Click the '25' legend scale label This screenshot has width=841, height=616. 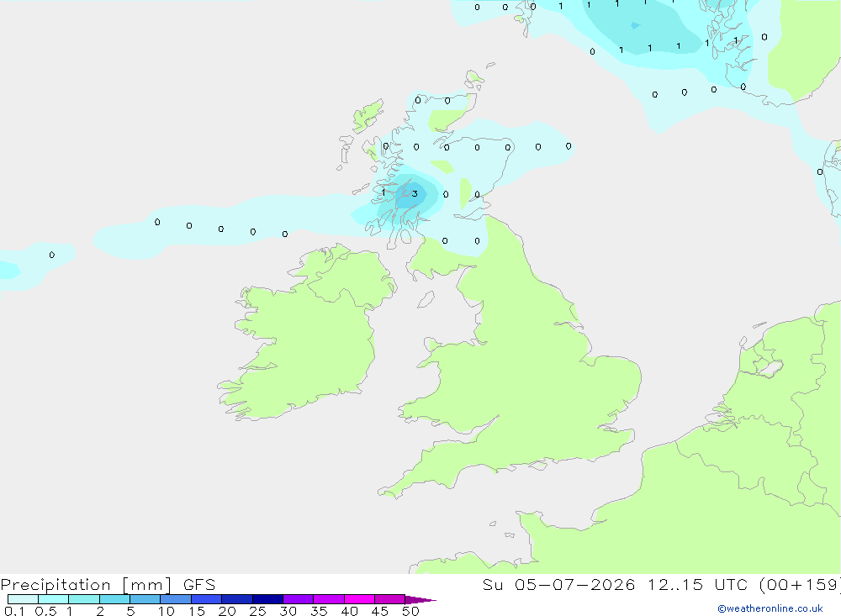[x=257, y=611]
